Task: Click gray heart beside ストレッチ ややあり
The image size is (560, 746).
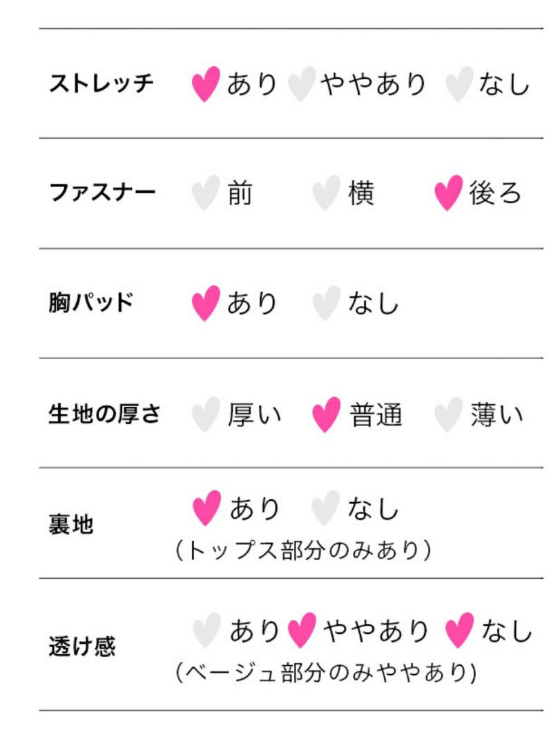Action: [302, 84]
